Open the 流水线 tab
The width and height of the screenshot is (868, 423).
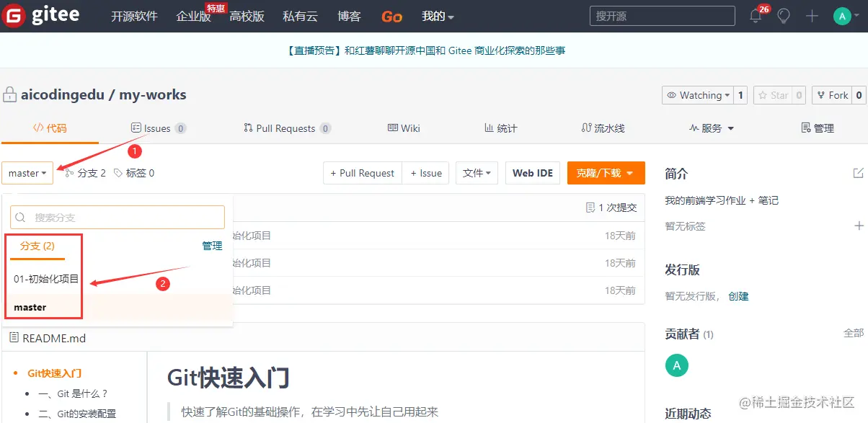pyautogui.click(x=603, y=128)
